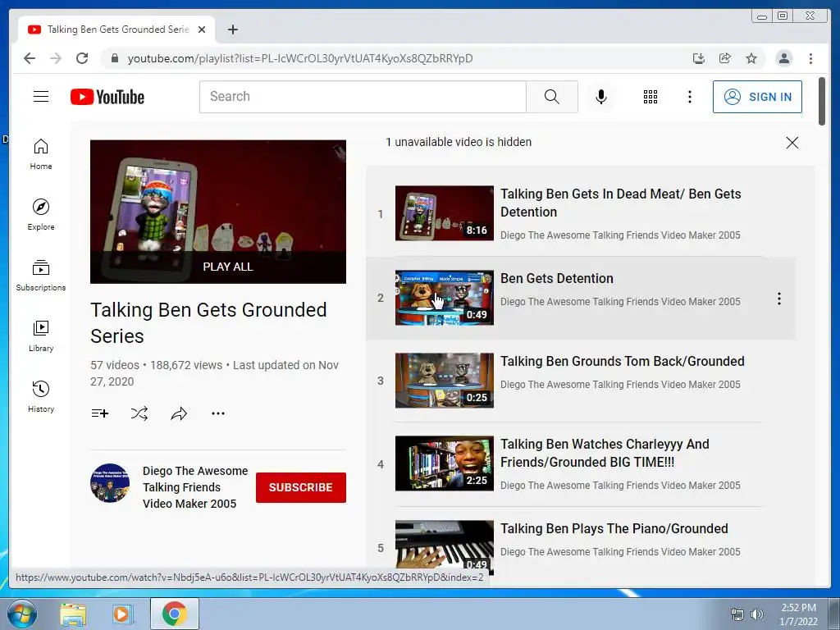
Task: Open the Windows Start menu
Action: pos(22,614)
